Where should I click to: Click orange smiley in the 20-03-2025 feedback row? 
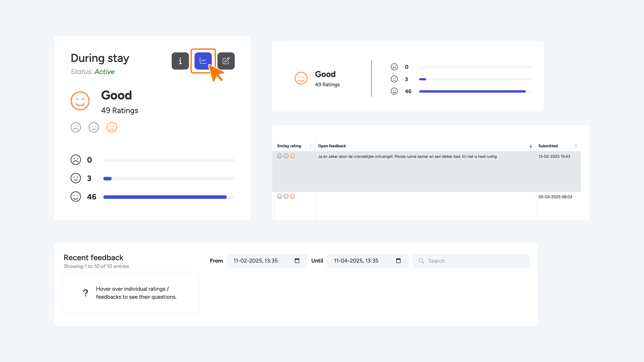click(292, 196)
